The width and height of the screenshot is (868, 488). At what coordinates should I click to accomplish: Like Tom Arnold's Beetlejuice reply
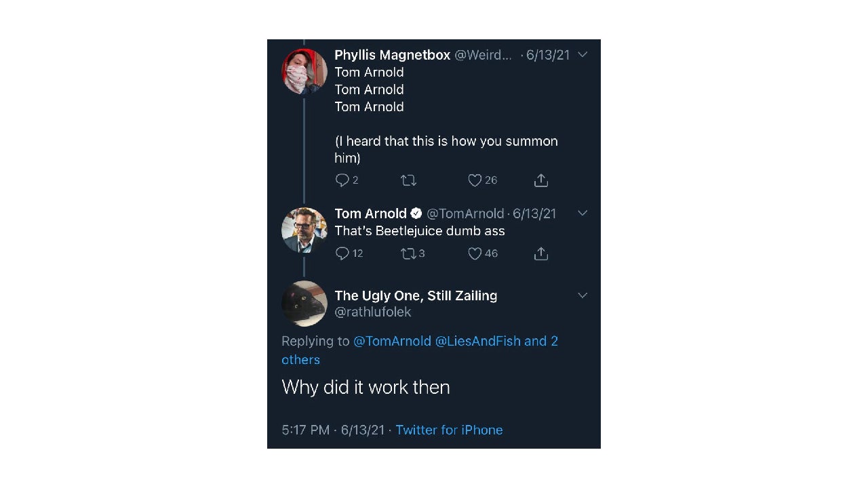(475, 253)
